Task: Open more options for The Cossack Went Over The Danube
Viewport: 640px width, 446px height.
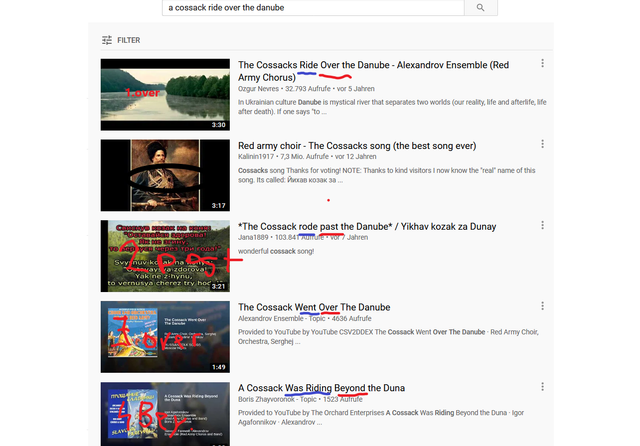Action: point(542,306)
